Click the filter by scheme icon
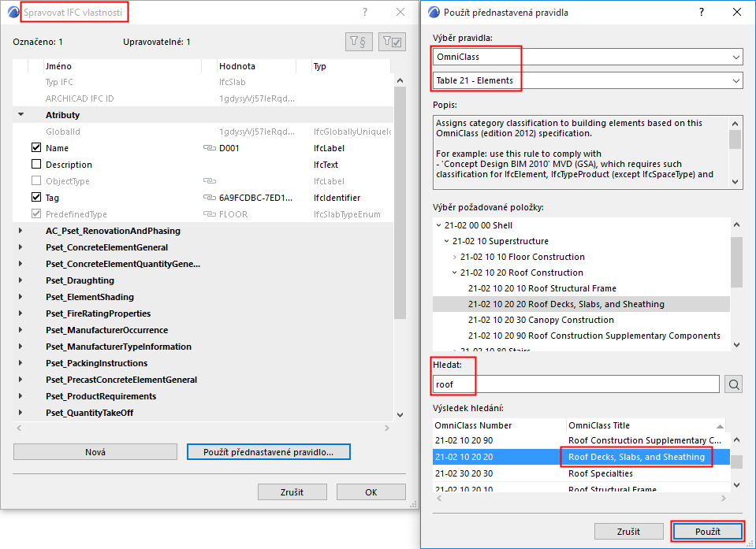 tap(359, 42)
